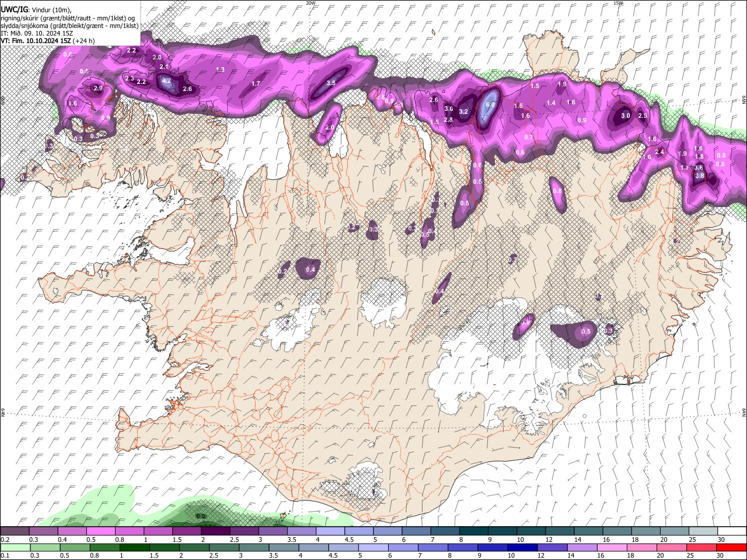The image size is (747, 560).
Task: Click the "2.9" value over the Westfjords
Action: [x=98, y=88]
